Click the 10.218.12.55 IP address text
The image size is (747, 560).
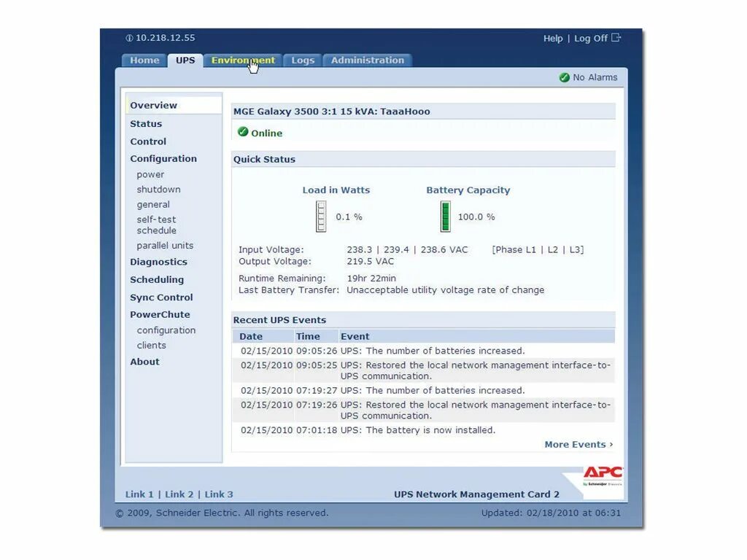click(x=166, y=38)
